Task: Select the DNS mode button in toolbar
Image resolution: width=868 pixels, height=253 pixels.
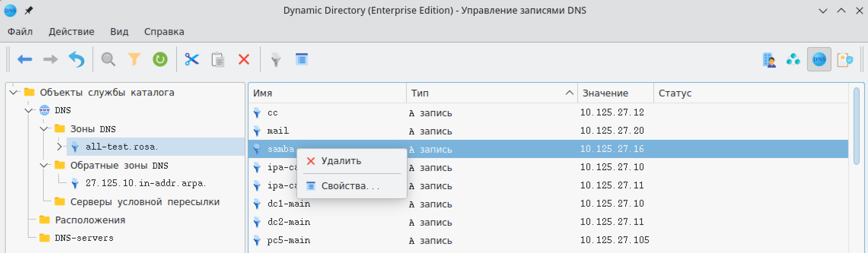Action: (x=819, y=60)
